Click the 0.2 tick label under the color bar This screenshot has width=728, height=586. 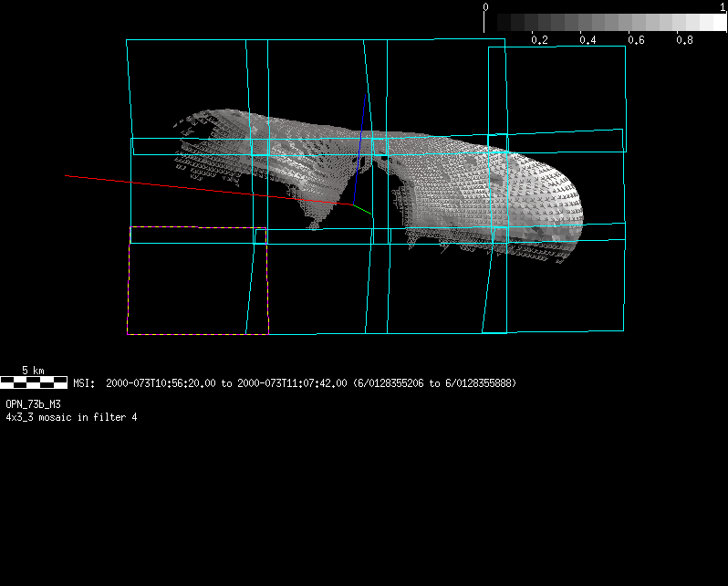pos(539,41)
